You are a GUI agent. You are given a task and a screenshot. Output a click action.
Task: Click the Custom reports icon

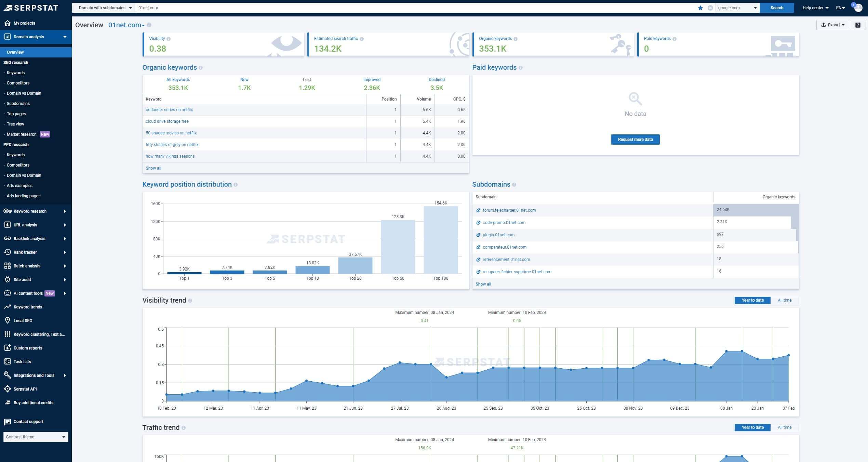coord(8,348)
